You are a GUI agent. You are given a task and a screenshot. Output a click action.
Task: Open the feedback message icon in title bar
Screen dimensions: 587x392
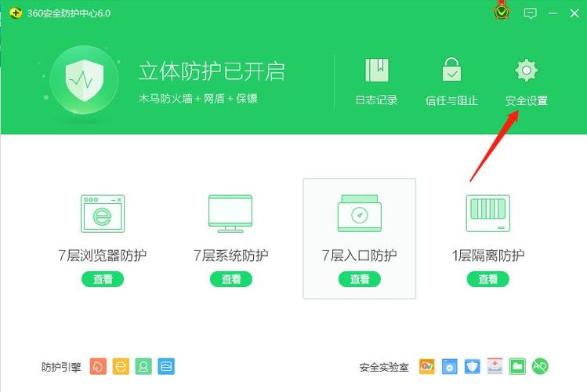coord(530,13)
